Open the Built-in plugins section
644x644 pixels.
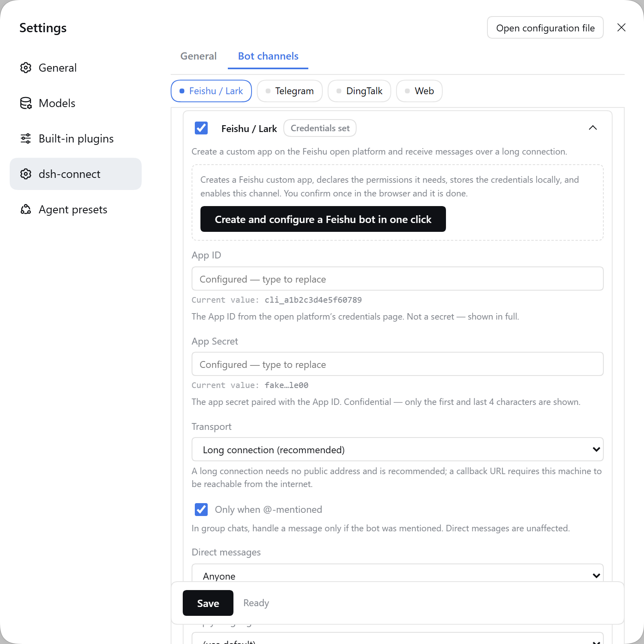tap(76, 138)
